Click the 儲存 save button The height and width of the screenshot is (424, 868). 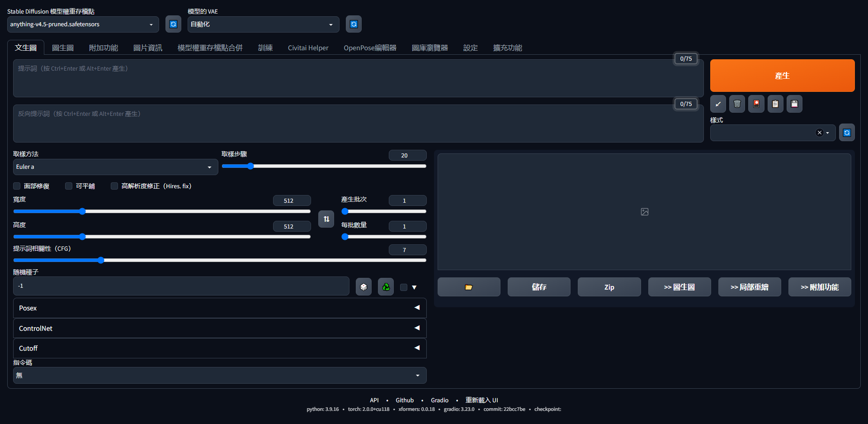[x=539, y=287]
